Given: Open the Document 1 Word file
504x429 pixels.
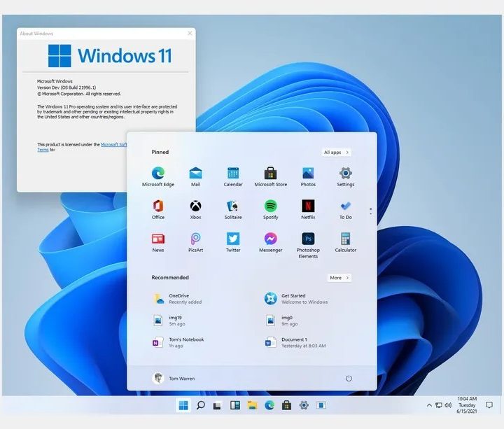Looking at the screenshot, I should pyautogui.click(x=295, y=342).
